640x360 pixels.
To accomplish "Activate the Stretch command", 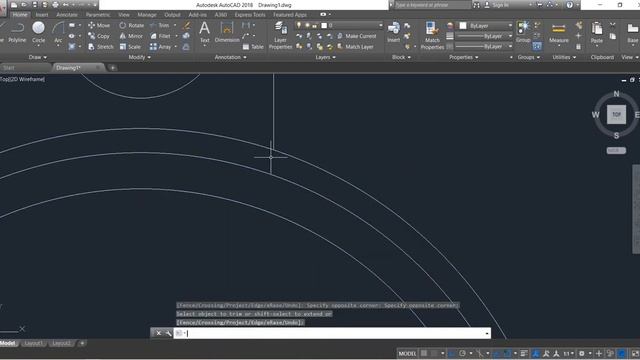I will coord(100,47).
